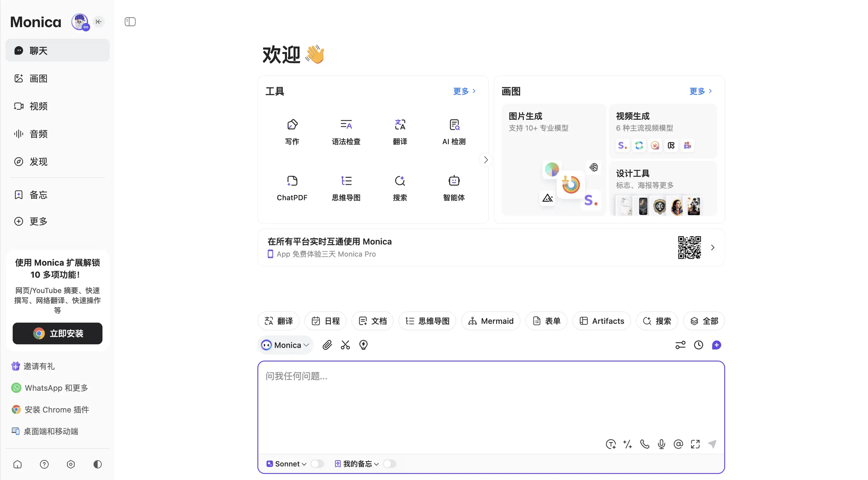Open chat history clock icon
The image size is (868, 480).
[x=698, y=345]
